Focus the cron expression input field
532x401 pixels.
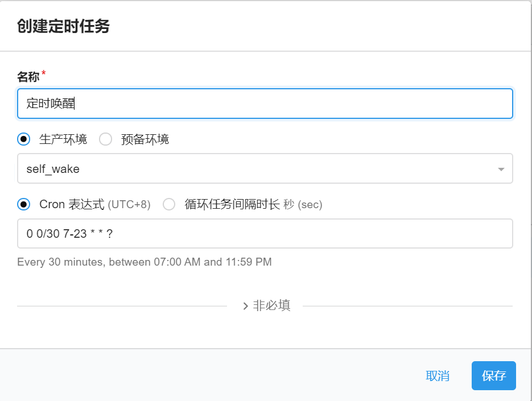pos(265,234)
